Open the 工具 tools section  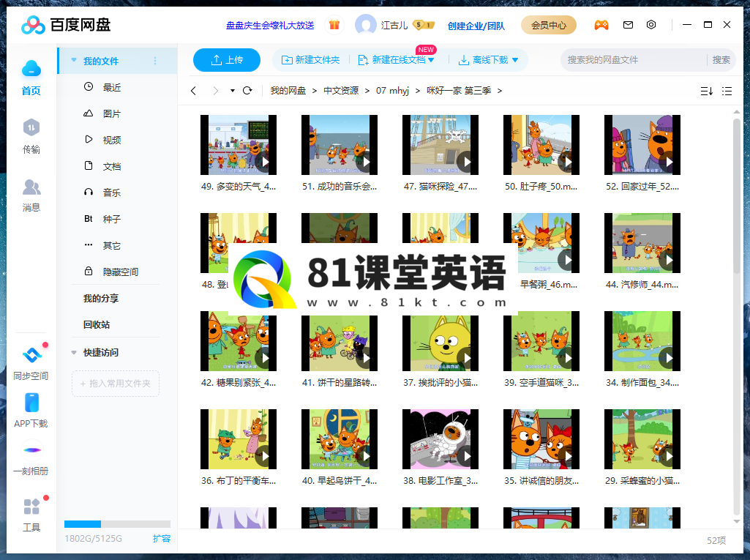pyautogui.click(x=31, y=515)
